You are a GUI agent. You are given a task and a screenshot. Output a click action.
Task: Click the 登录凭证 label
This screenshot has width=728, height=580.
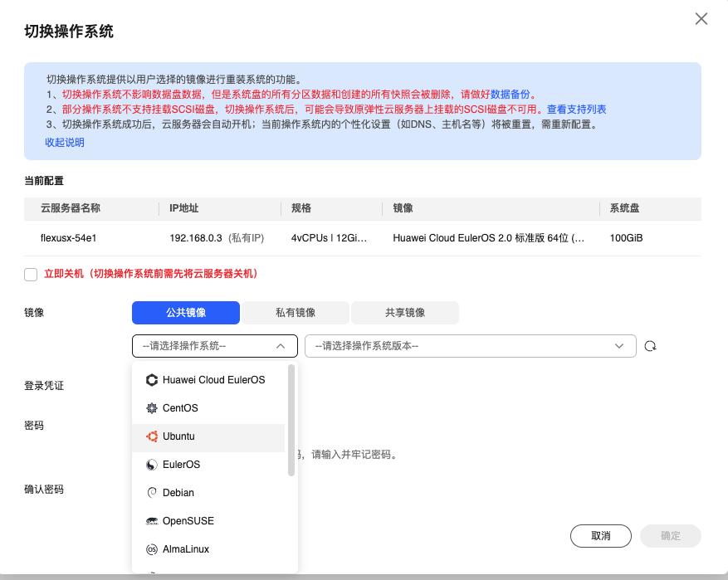[x=44, y=386]
